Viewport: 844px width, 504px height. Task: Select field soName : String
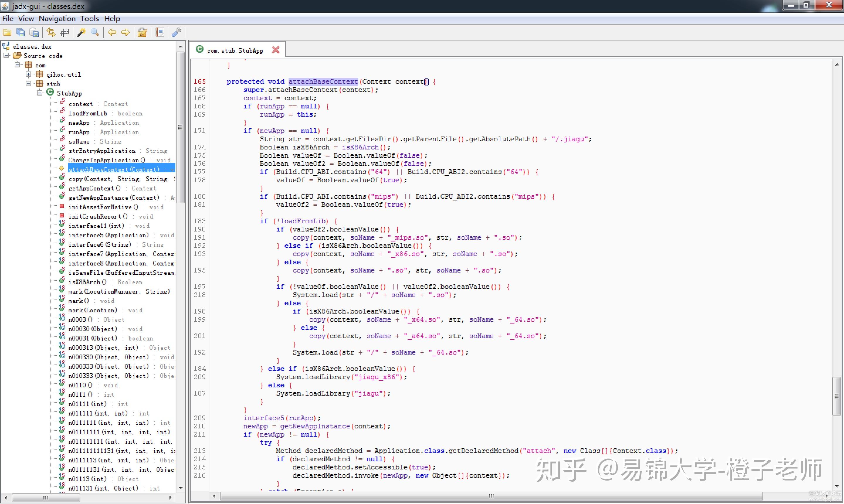click(95, 142)
